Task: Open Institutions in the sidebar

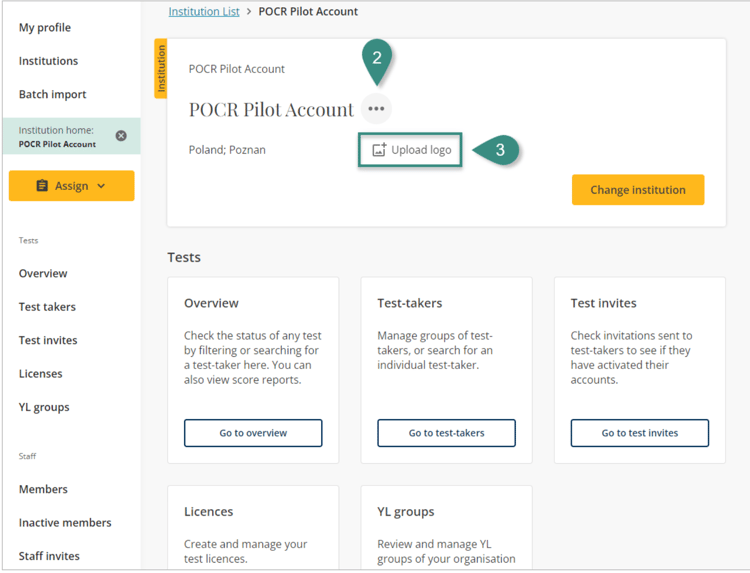Action: pos(48,61)
